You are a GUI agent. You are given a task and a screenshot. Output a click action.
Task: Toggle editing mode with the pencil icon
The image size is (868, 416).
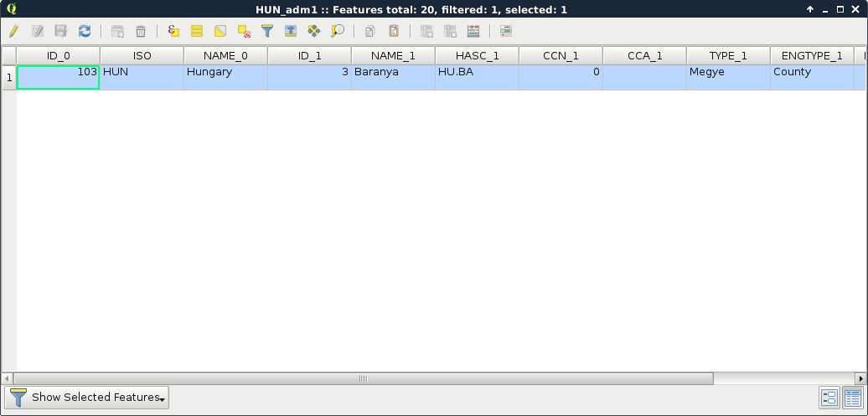tap(14, 31)
